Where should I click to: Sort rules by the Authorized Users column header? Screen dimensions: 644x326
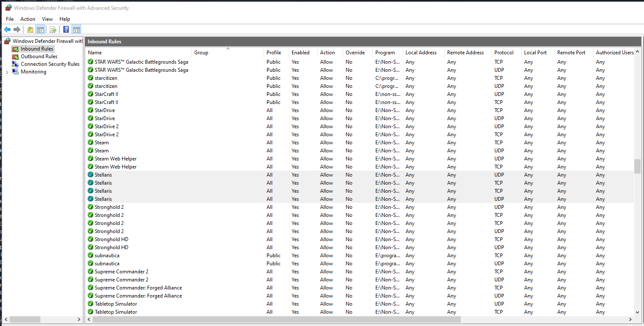(613, 53)
